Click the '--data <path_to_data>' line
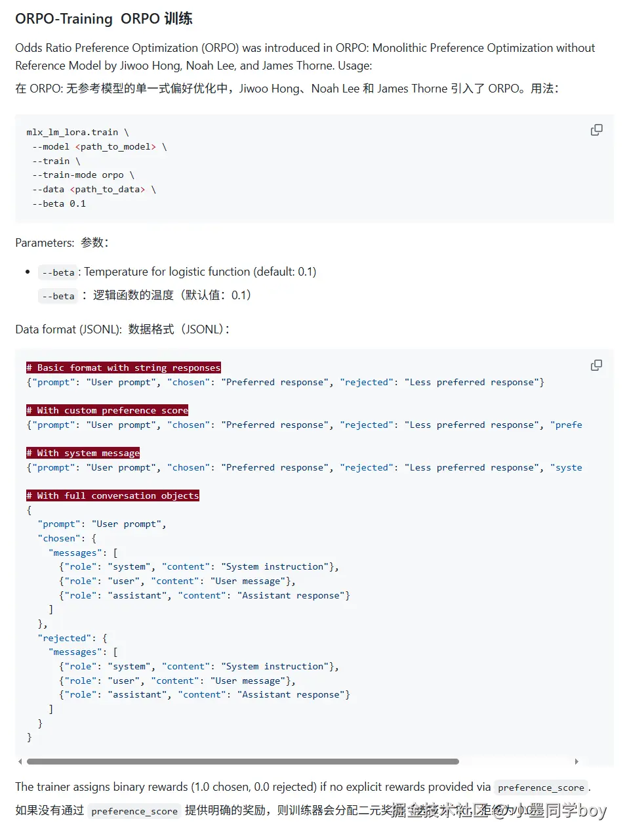The width and height of the screenshot is (627, 840). tap(94, 190)
